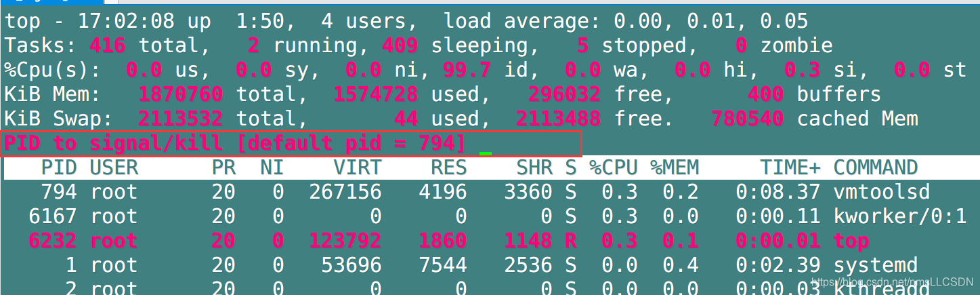Screen dimensions: 980x295
Task: Click PID 6167 in the process list
Action: point(53,216)
